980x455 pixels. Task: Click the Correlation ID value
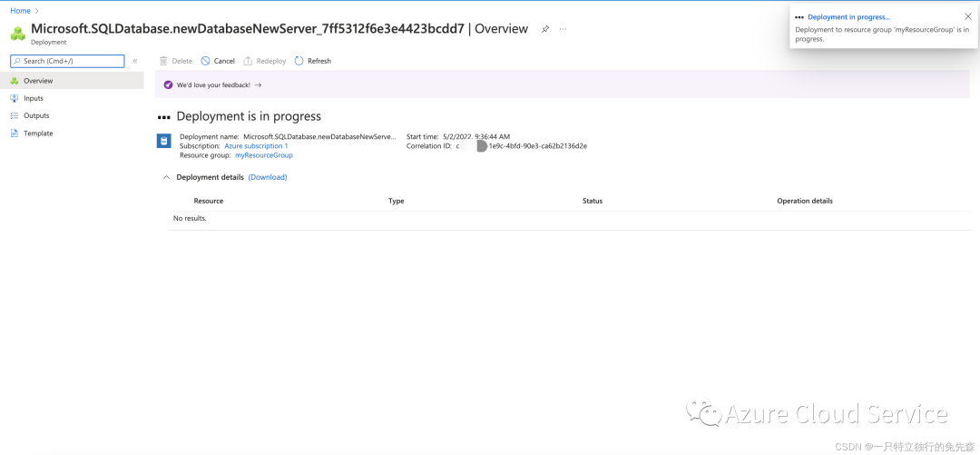coord(521,146)
